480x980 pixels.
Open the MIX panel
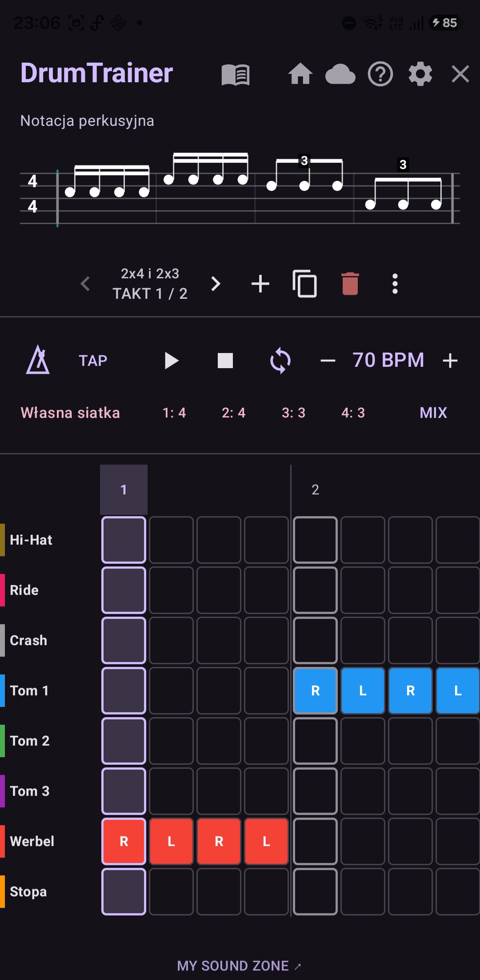433,413
